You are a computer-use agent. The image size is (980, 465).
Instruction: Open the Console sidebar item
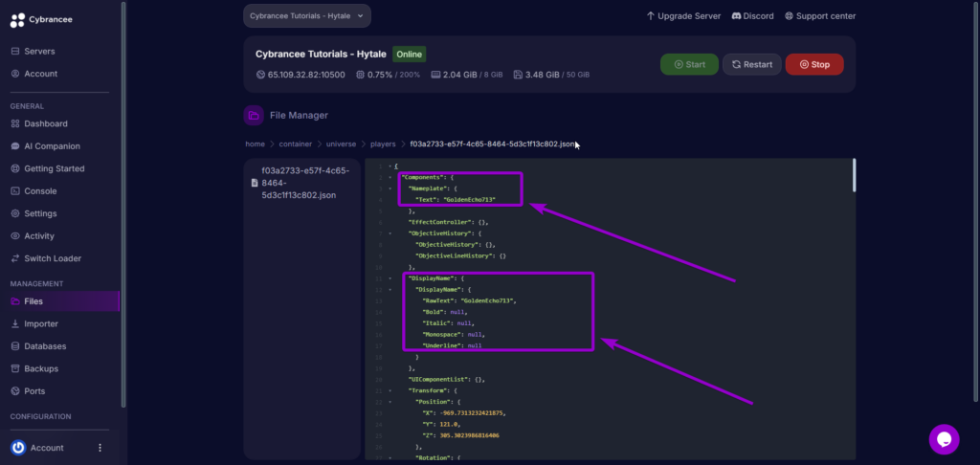coord(40,190)
